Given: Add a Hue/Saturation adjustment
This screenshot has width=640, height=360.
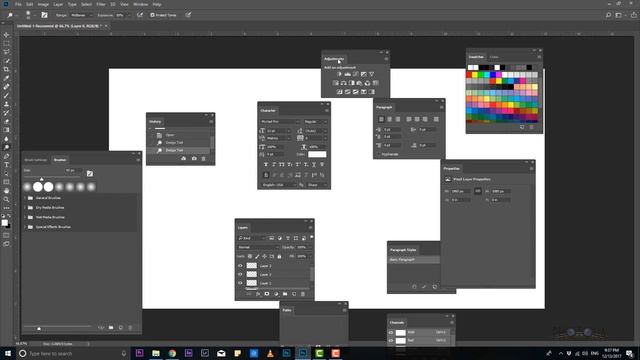Looking at the screenshot, I should coord(336,83).
